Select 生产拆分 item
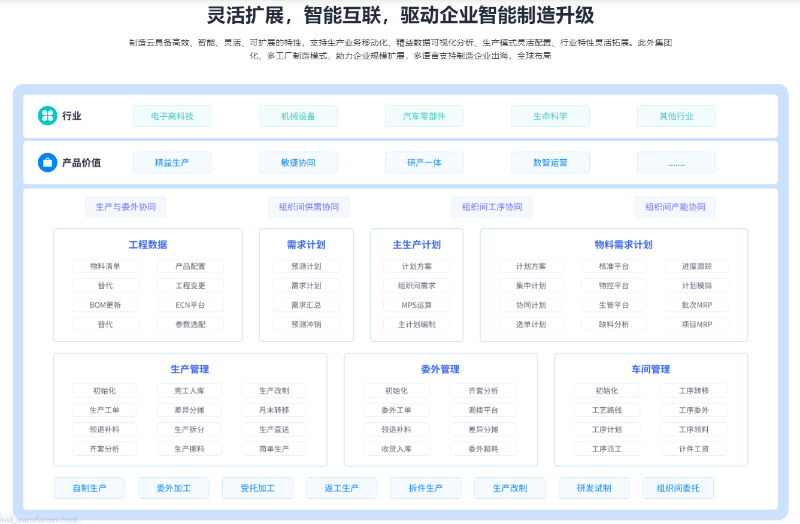The image size is (800, 524). pyautogui.click(x=189, y=430)
